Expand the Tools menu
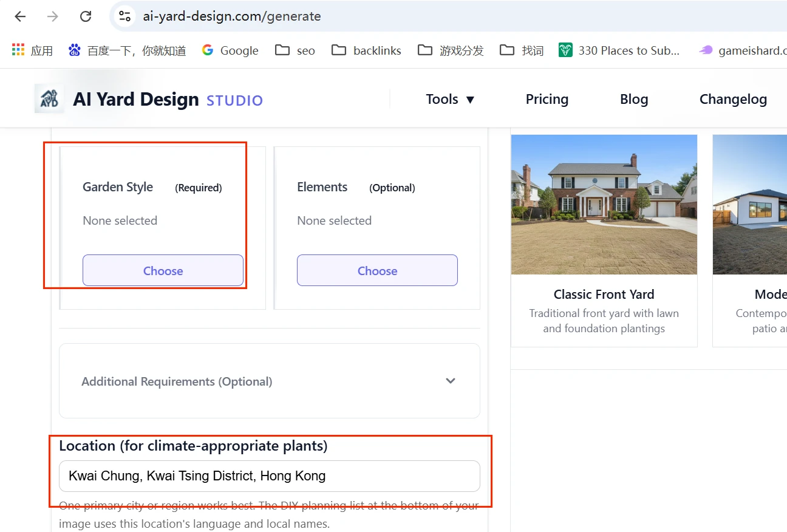Screen dimensions: 787x532 coord(450,99)
